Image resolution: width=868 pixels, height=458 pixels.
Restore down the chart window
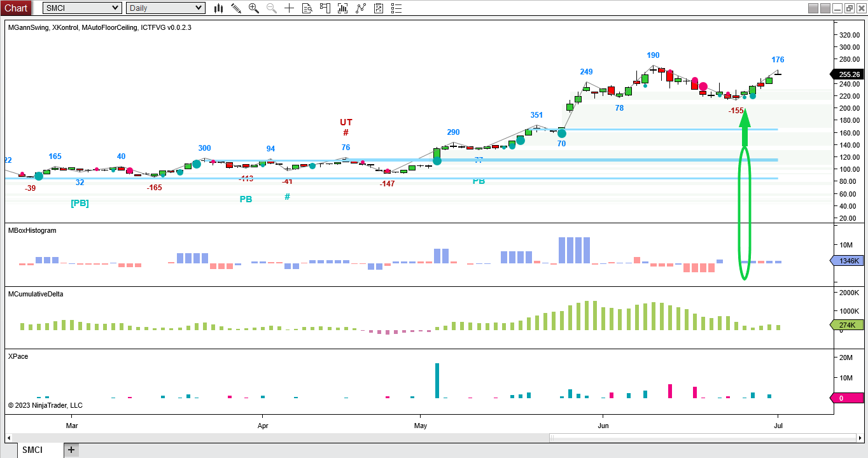tap(850, 8)
